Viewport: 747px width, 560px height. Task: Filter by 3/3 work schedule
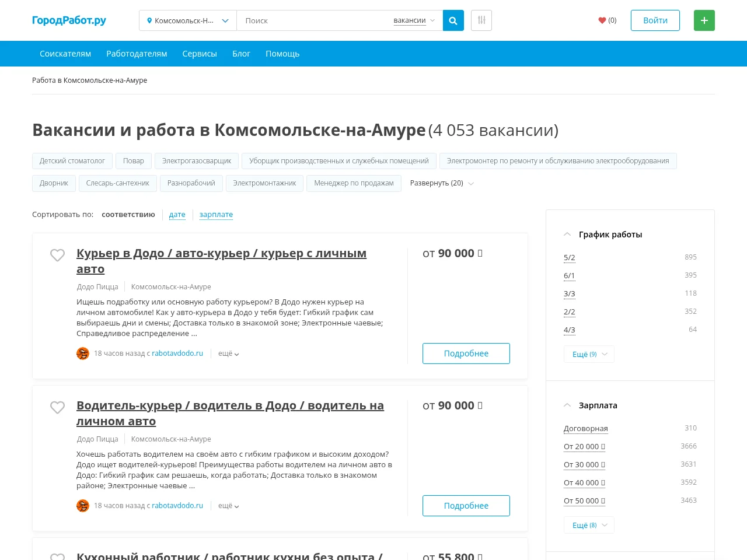coord(570,293)
